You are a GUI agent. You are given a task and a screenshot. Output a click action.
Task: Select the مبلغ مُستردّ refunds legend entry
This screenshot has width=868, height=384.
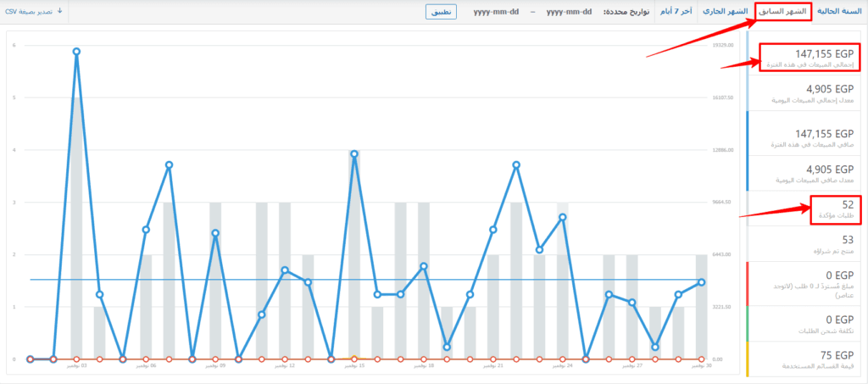point(804,284)
